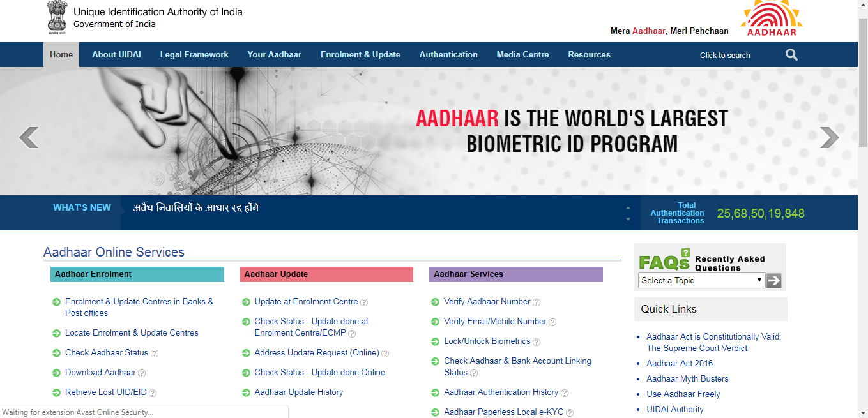Open Aadhaar Update History link

299,392
